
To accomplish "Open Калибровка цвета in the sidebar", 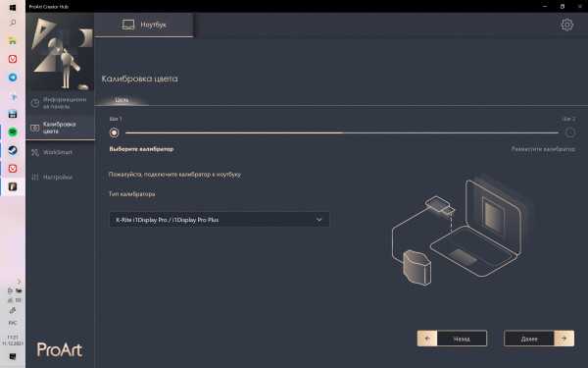I will click(60, 128).
